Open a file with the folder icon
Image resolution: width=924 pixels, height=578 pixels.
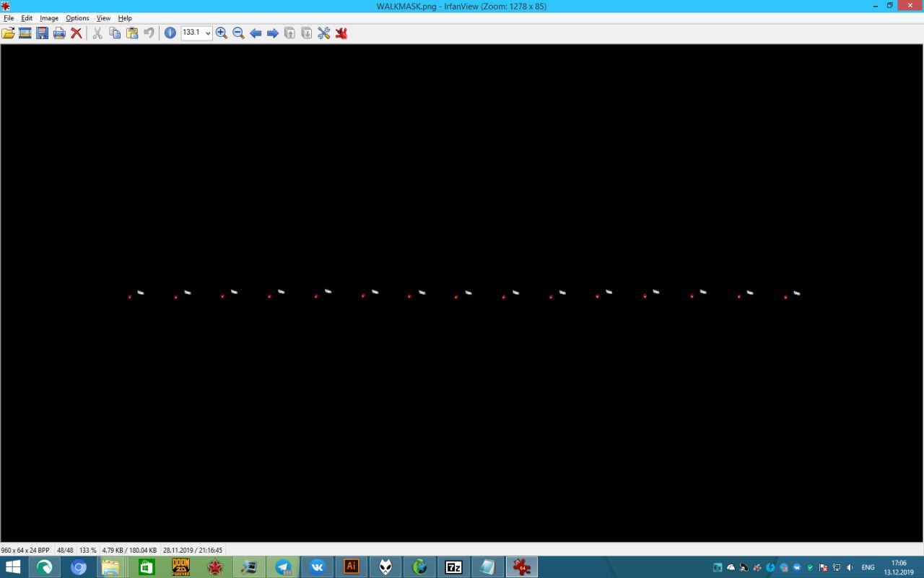pyautogui.click(x=8, y=33)
